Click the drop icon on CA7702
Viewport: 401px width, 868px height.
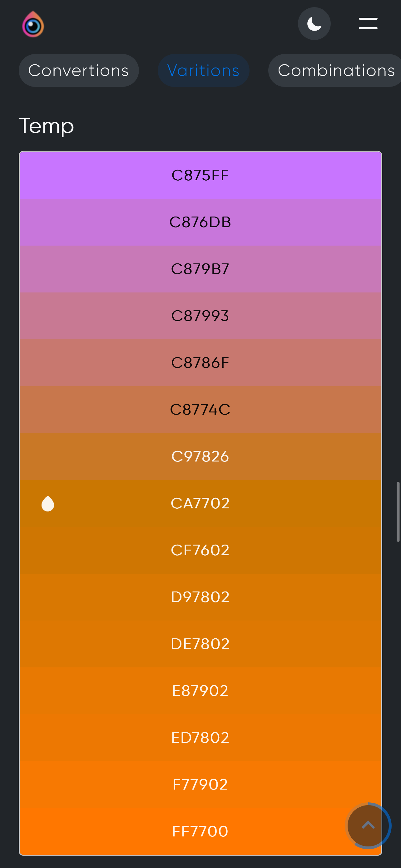48,503
